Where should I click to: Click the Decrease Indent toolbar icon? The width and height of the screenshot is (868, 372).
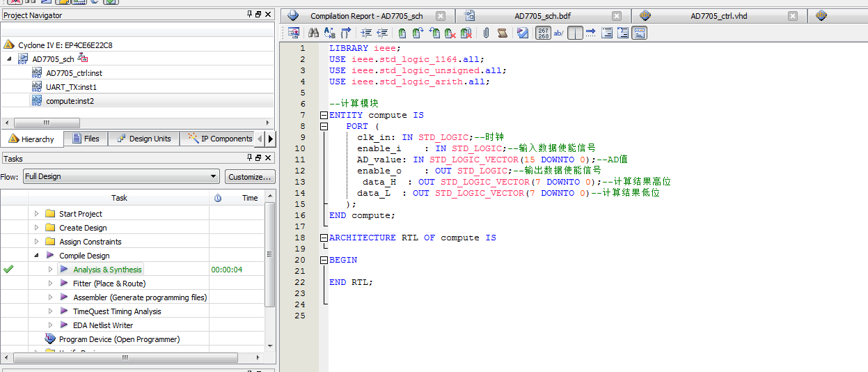pyautogui.click(x=381, y=33)
